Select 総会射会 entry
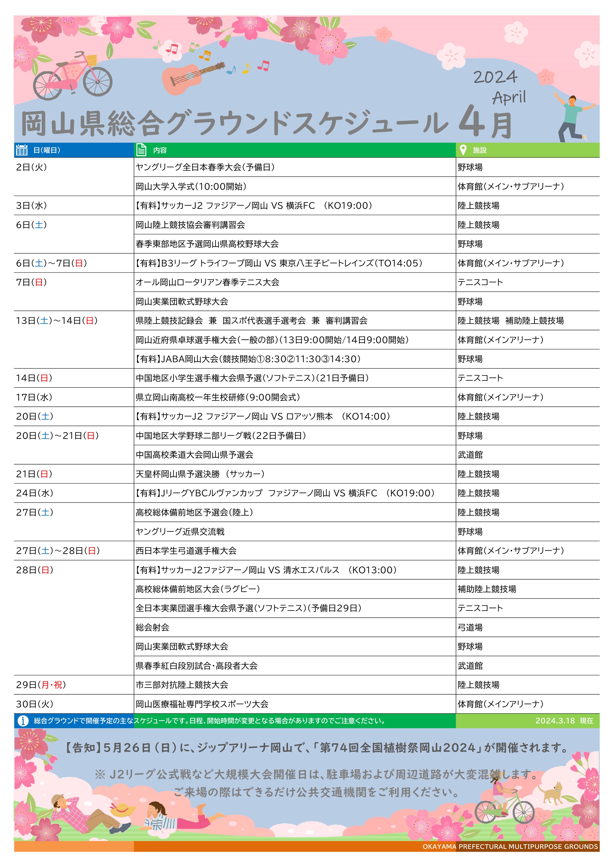Viewport: 614px width, 868px height. [x=153, y=627]
